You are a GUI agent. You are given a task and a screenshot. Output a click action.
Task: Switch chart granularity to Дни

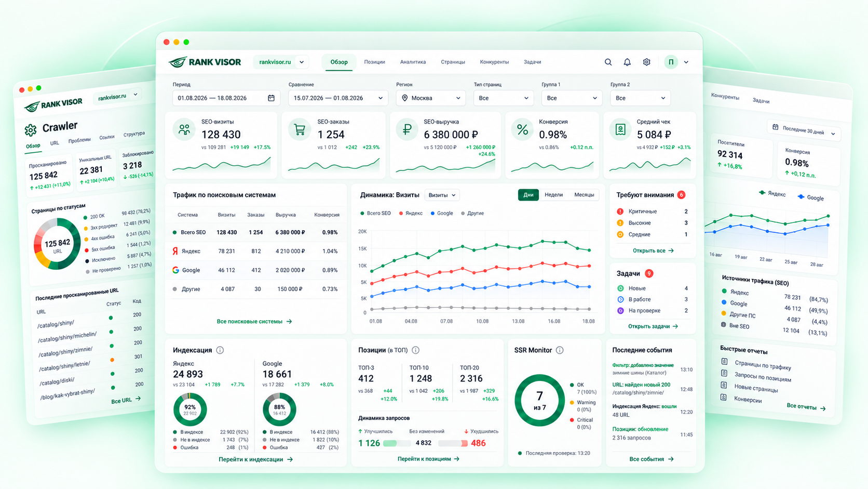(528, 195)
